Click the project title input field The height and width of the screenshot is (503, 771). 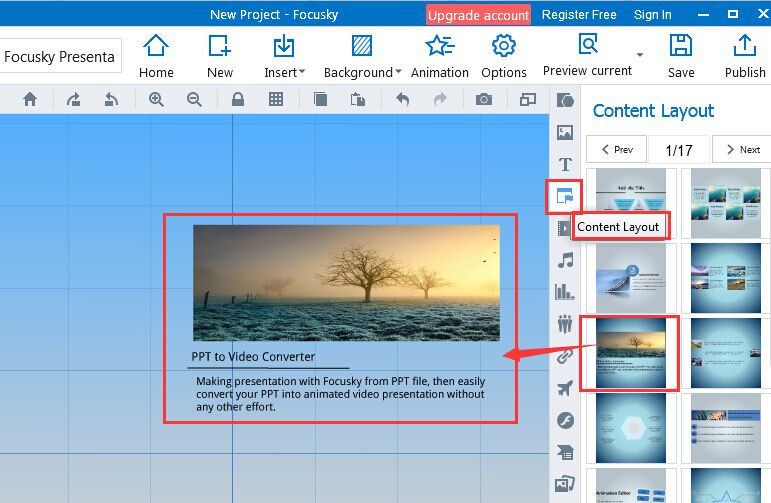point(59,56)
